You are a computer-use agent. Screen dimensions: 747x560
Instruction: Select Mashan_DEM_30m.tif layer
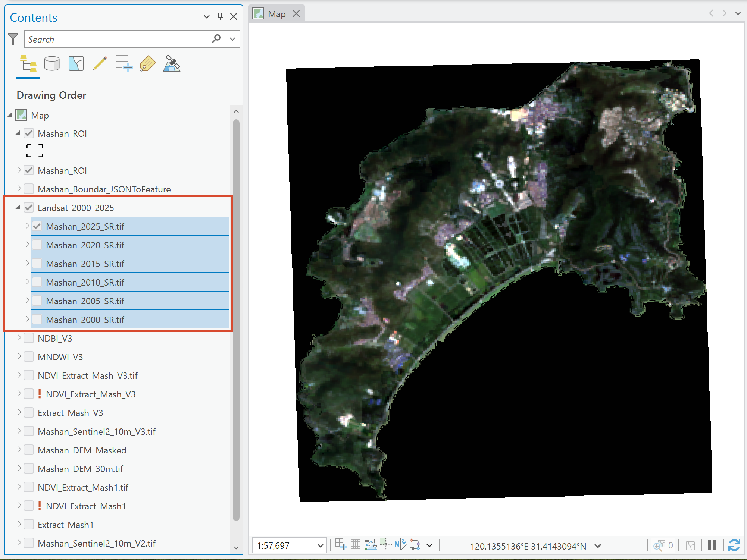click(x=80, y=469)
